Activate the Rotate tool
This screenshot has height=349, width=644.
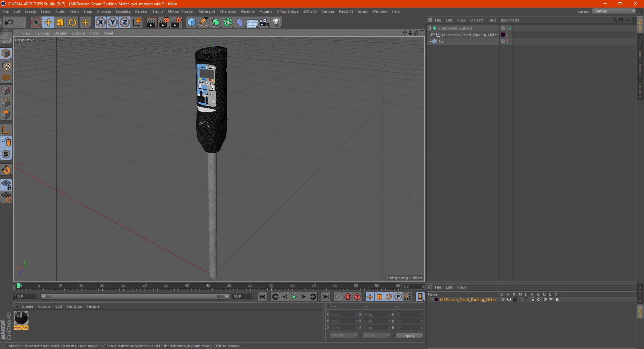pyautogui.click(x=72, y=22)
